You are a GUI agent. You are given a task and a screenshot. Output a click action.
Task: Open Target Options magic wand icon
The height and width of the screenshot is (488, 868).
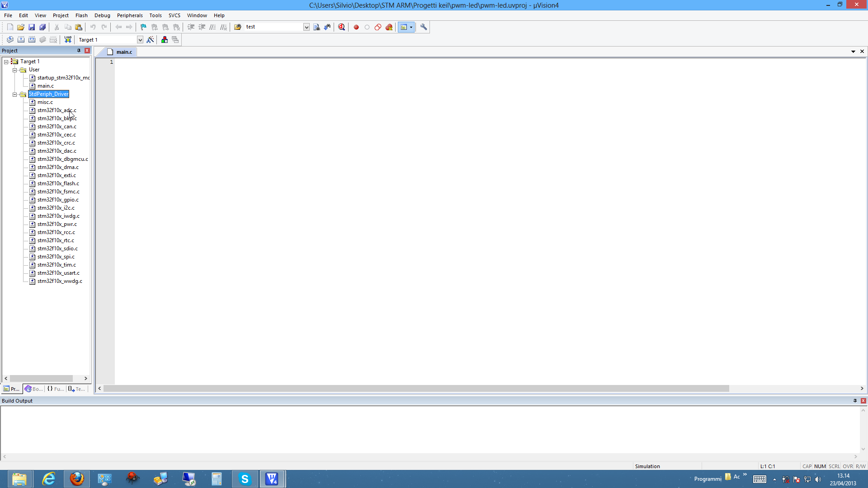tap(151, 40)
